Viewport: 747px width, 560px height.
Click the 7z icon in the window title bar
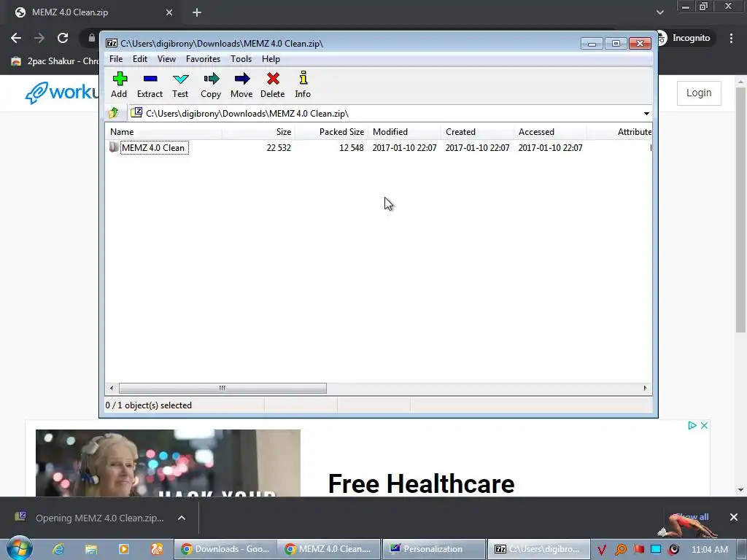click(x=112, y=43)
